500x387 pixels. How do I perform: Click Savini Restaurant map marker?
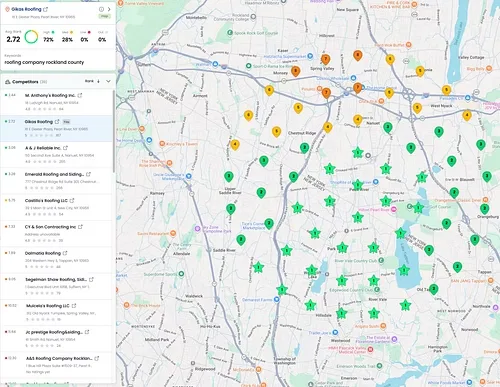(x=173, y=233)
